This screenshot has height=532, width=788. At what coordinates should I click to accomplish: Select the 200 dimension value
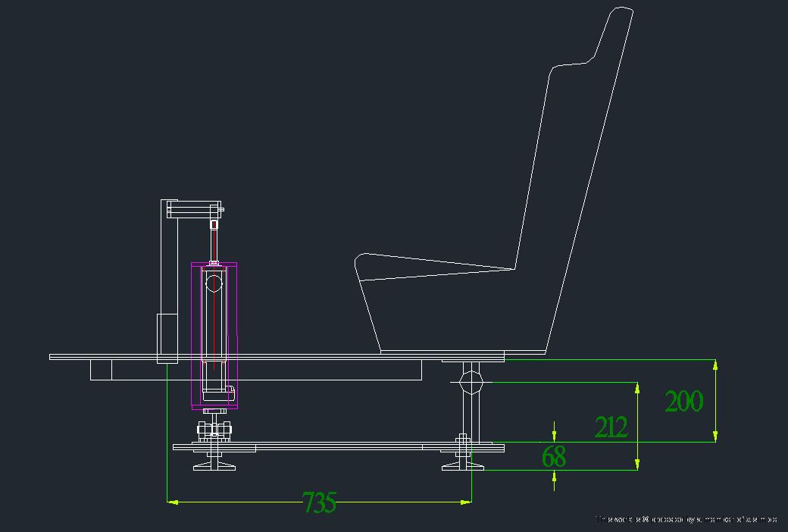coord(683,401)
